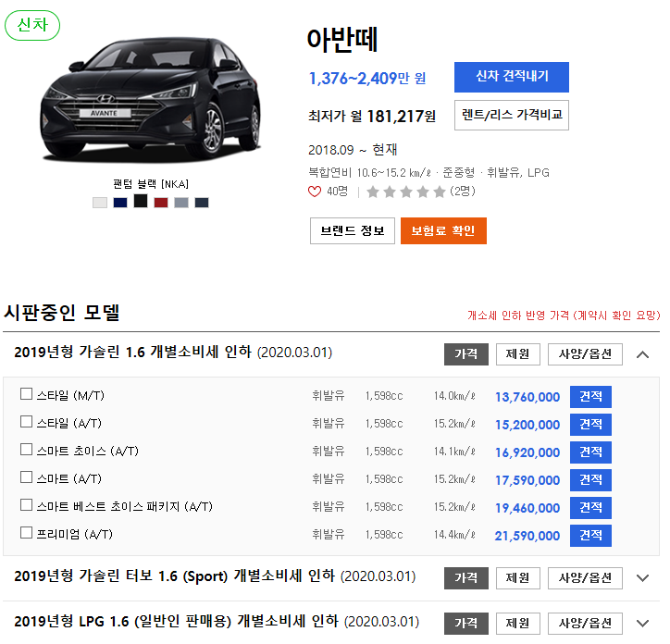
Task: Open 제원 tab for 가솔린 1.6
Action: (x=518, y=354)
